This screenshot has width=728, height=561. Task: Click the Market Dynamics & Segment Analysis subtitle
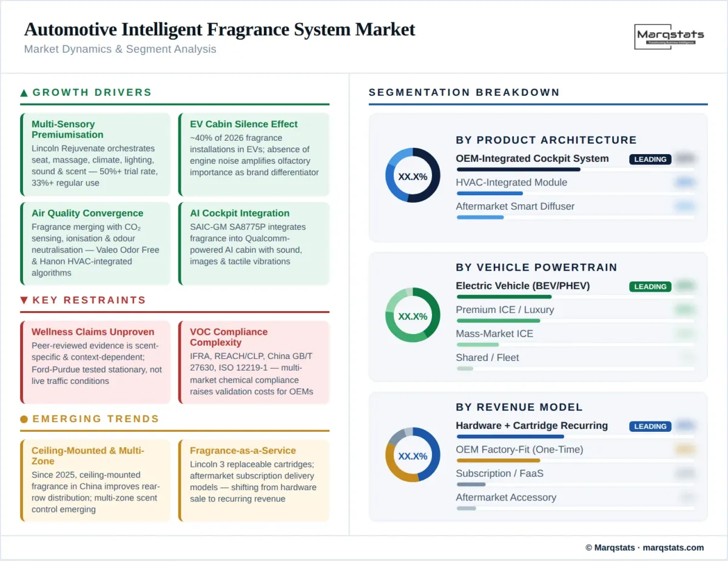click(x=120, y=49)
